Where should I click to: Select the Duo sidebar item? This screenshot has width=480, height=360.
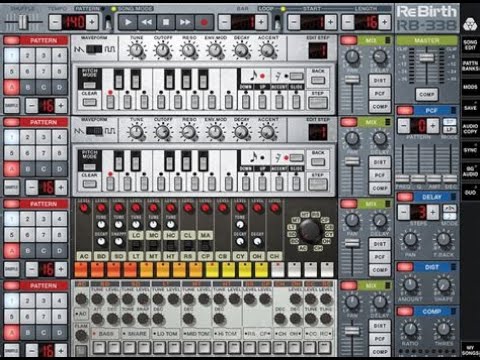pyautogui.click(x=470, y=192)
